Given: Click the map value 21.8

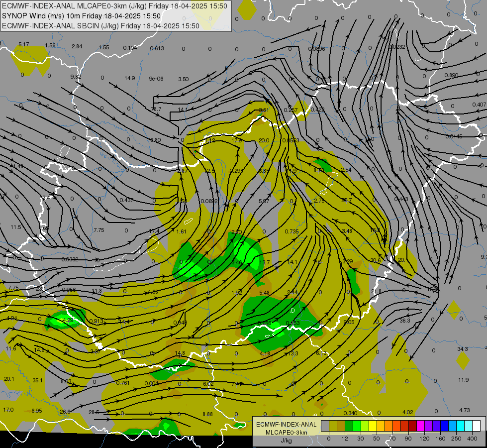Looking at the screenshot, I should point(376,291).
